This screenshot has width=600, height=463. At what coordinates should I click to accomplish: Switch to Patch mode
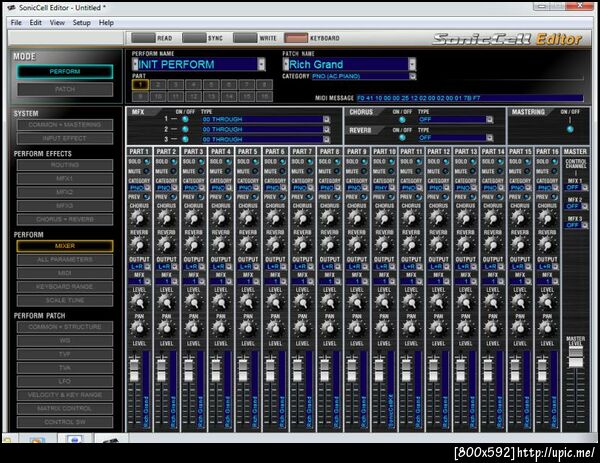(65, 89)
